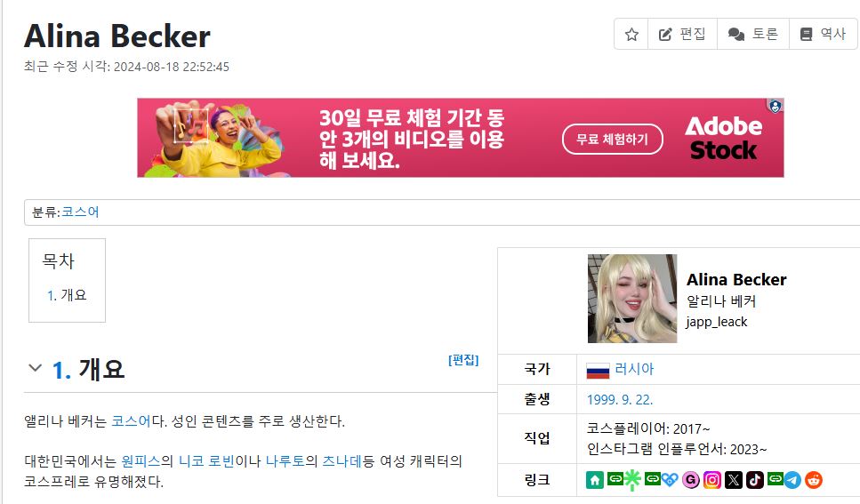
Task: Open the X (Twitter) link icon
Action: 734,480
